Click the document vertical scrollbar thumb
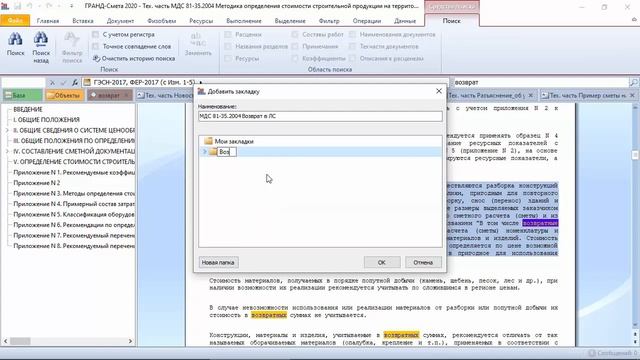This screenshot has height=360, width=640. pos(635,155)
